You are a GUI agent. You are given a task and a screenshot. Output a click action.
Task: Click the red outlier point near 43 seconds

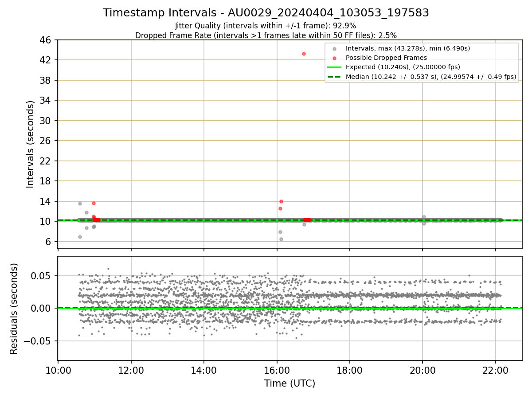click(304, 54)
